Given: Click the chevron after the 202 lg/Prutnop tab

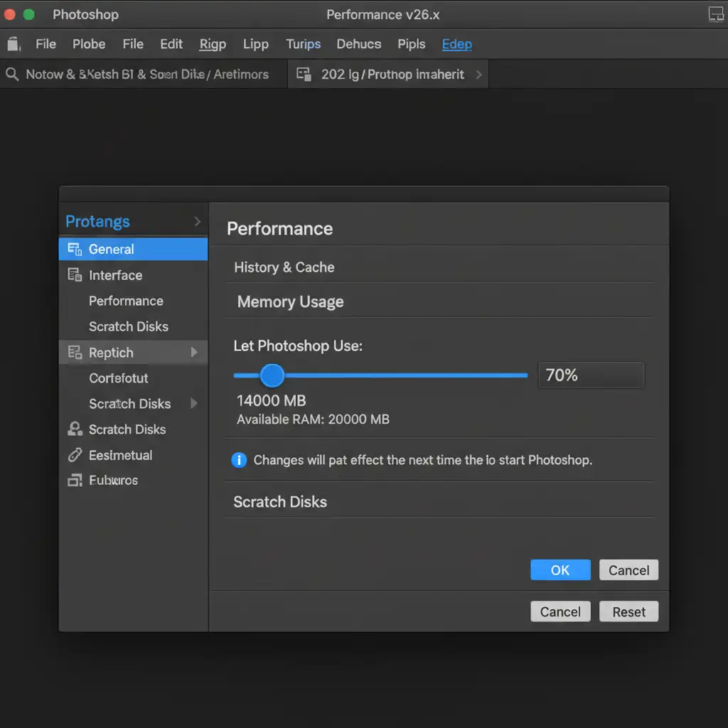Looking at the screenshot, I should click(x=478, y=74).
